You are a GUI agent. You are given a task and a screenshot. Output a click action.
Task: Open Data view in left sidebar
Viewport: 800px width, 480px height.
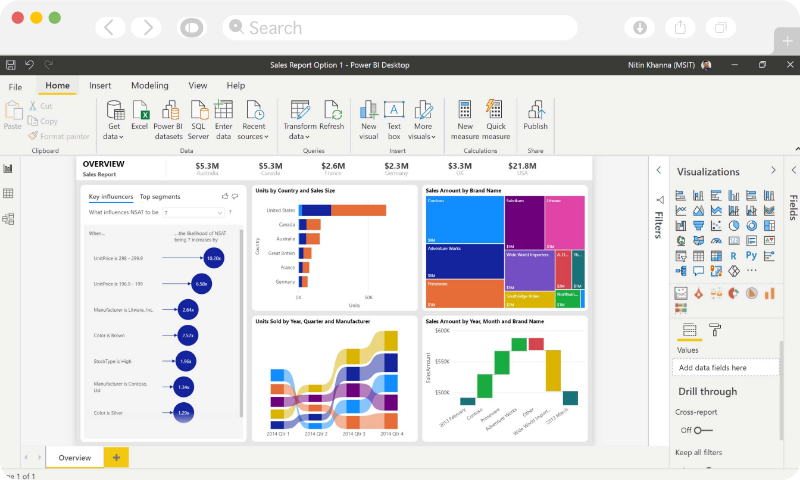click(8, 193)
